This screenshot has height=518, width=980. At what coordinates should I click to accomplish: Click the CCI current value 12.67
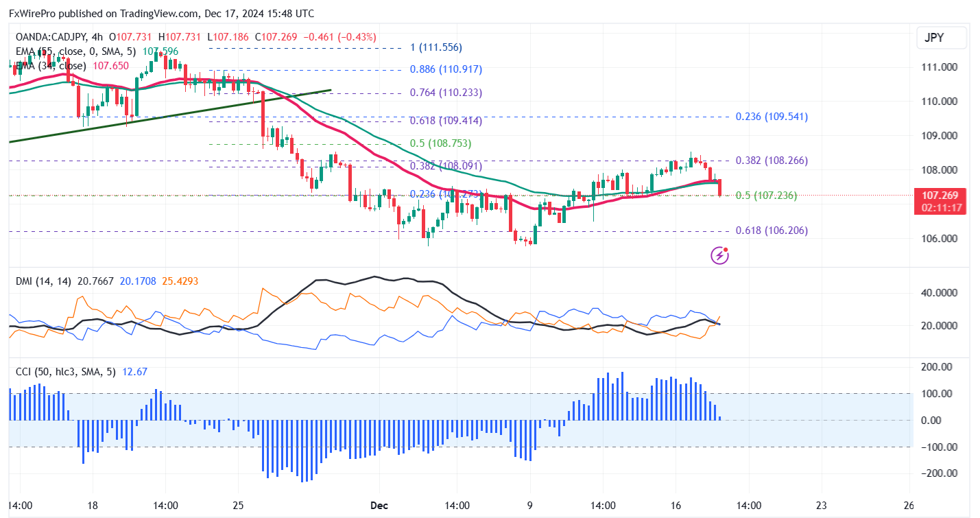(x=134, y=372)
